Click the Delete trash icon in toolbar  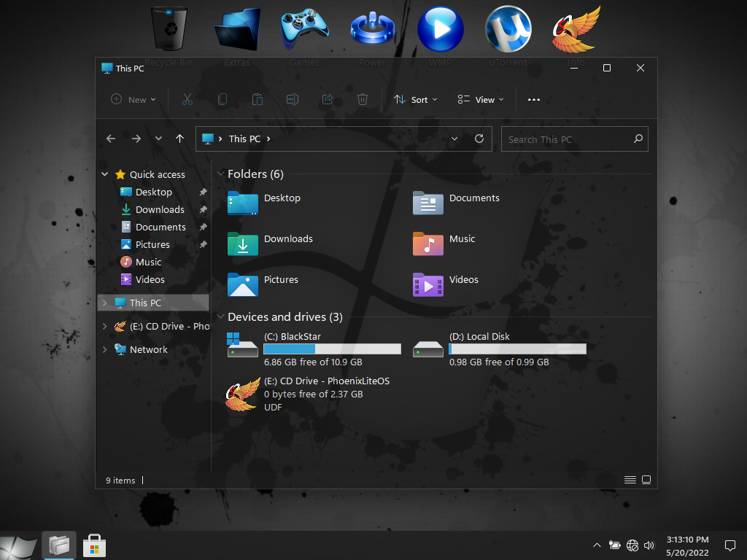coord(363,99)
